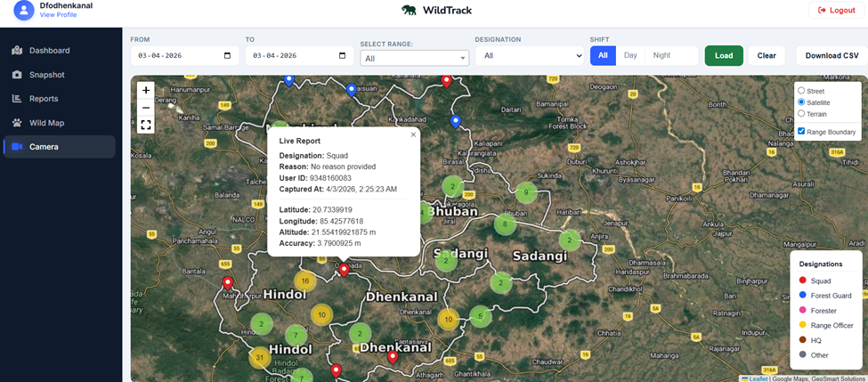Select the blue marker near Kankadahad
This screenshot has height=382, width=868.
(x=456, y=122)
